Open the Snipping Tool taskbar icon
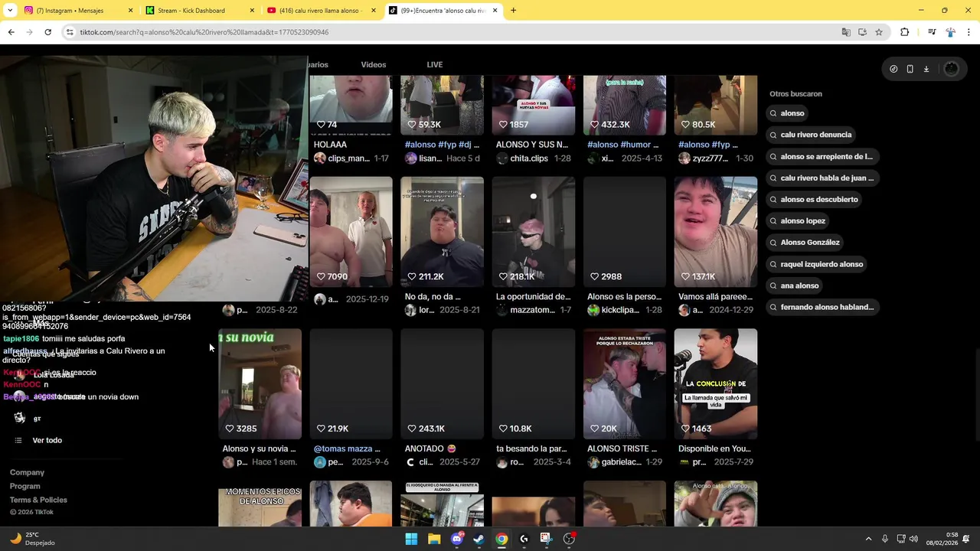 [545, 539]
